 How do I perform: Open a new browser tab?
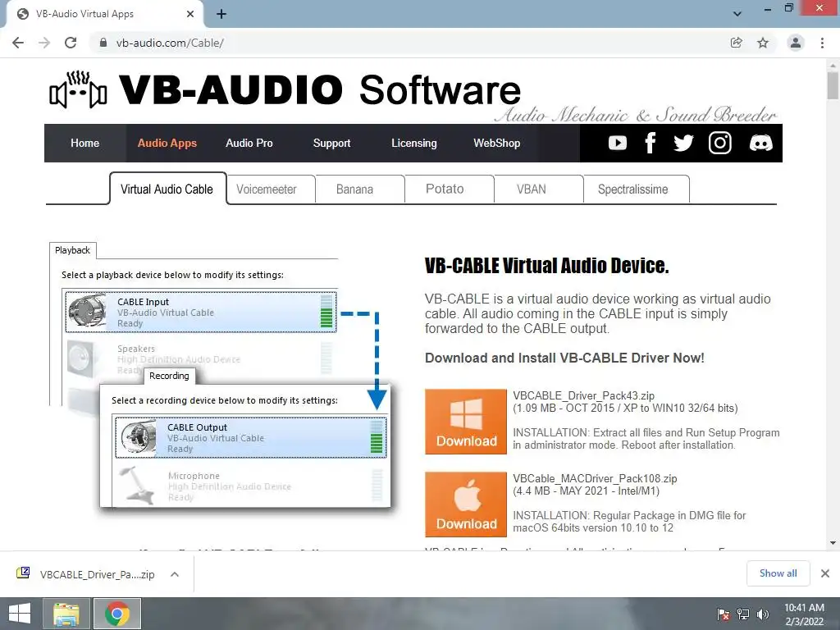pyautogui.click(x=221, y=14)
